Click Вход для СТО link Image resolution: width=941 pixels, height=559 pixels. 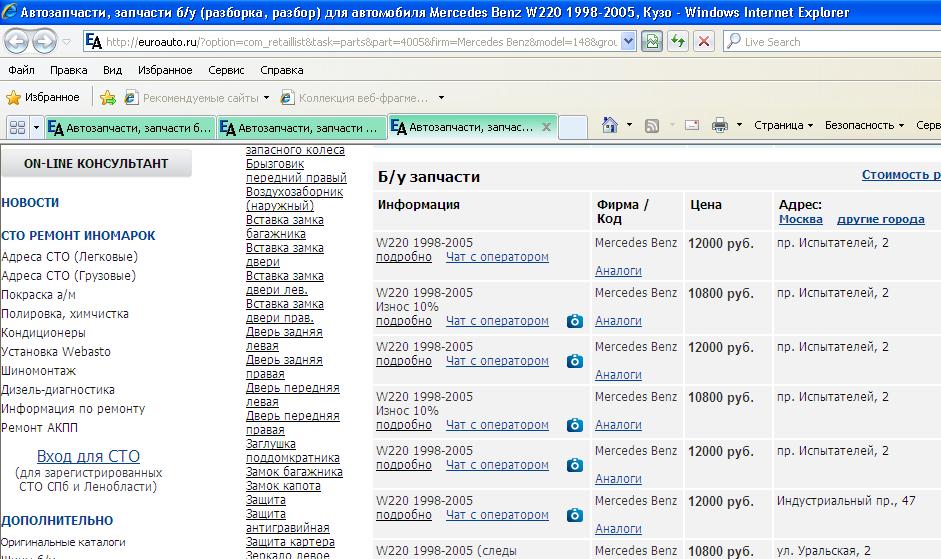coord(88,456)
